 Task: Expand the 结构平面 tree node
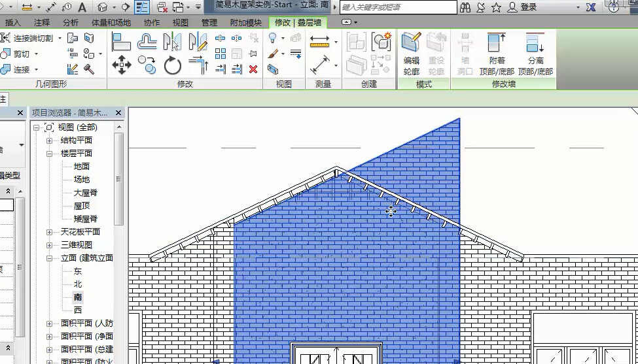[x=50, y=141]
